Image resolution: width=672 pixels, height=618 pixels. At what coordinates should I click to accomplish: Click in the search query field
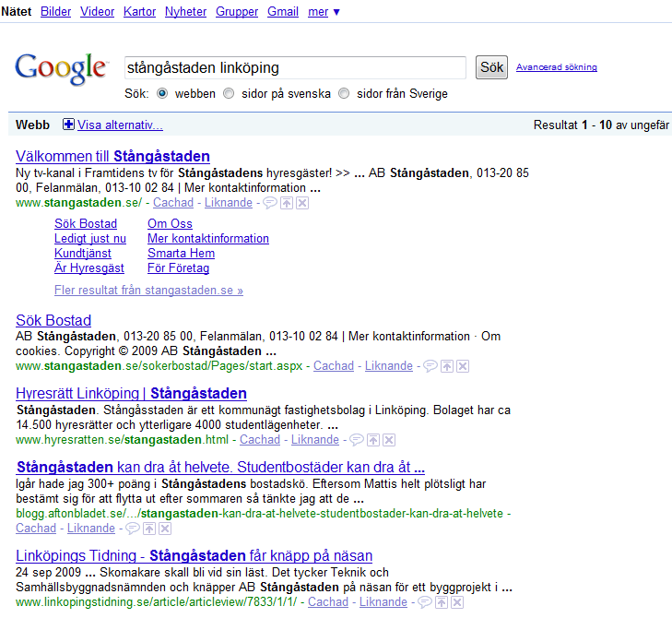click(x=295, y=67)
